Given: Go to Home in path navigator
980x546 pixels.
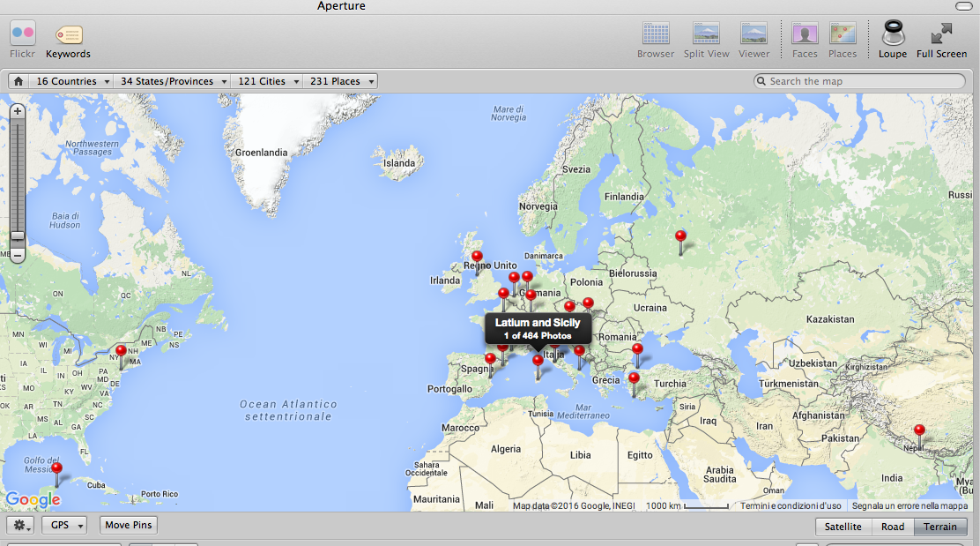Looking at the screenshot, I should 19,81.
